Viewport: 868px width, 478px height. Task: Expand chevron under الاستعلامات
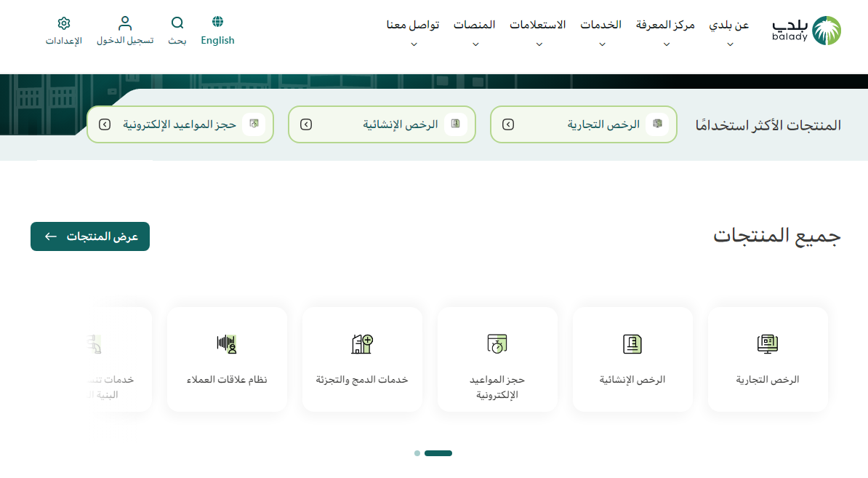click(x=539, y=44)
